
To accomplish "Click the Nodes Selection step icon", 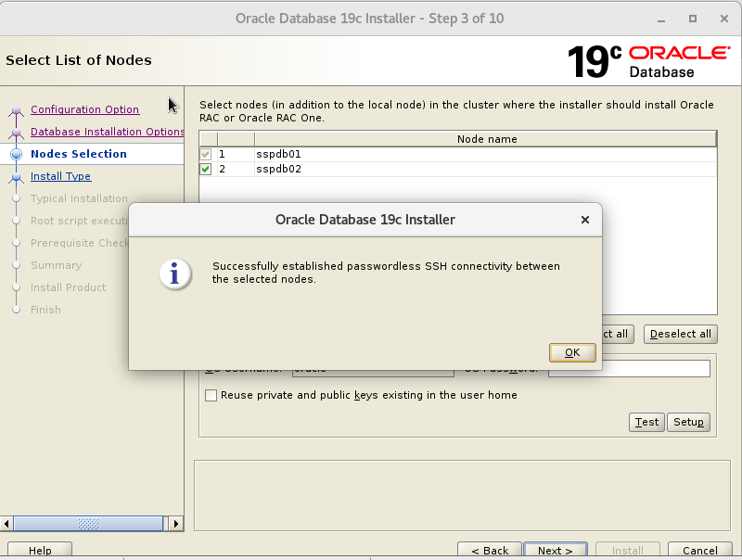I will (x=17, y=154).
